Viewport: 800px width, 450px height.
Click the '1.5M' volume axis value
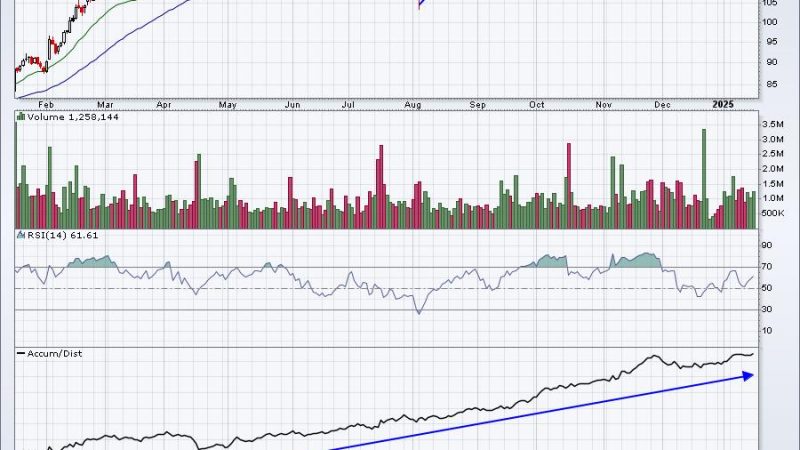773,183
